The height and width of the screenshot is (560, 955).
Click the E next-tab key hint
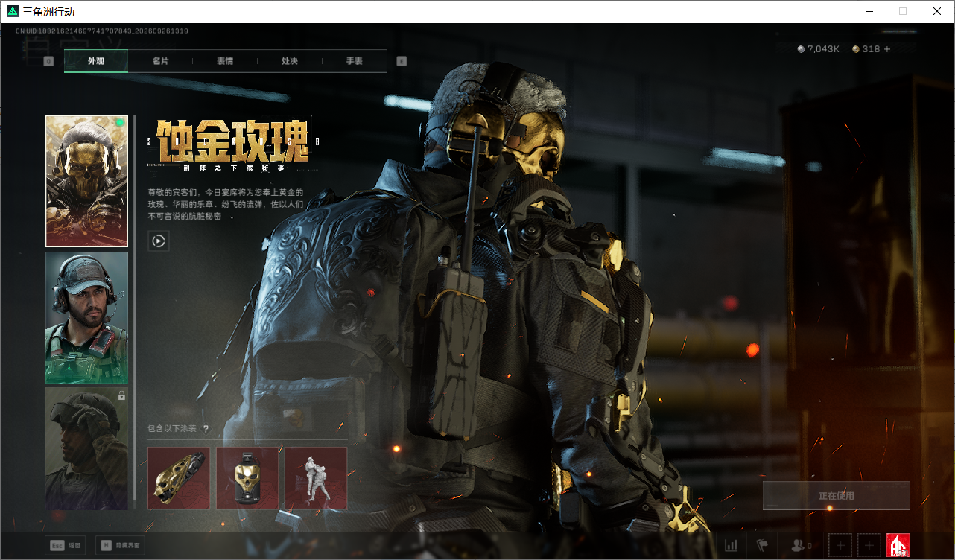coord(402,61)
